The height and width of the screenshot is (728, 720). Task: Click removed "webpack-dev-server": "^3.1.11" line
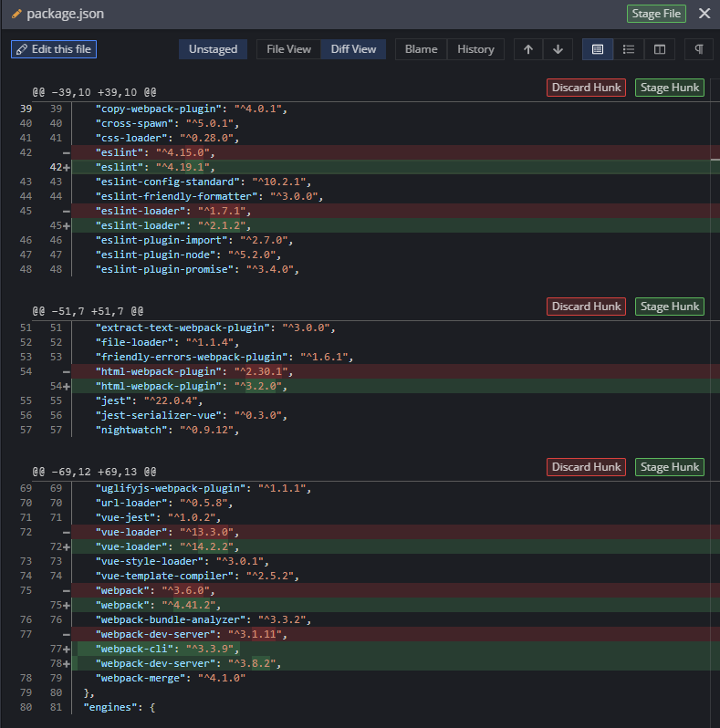pyautogui.click(x=396, y=634)
